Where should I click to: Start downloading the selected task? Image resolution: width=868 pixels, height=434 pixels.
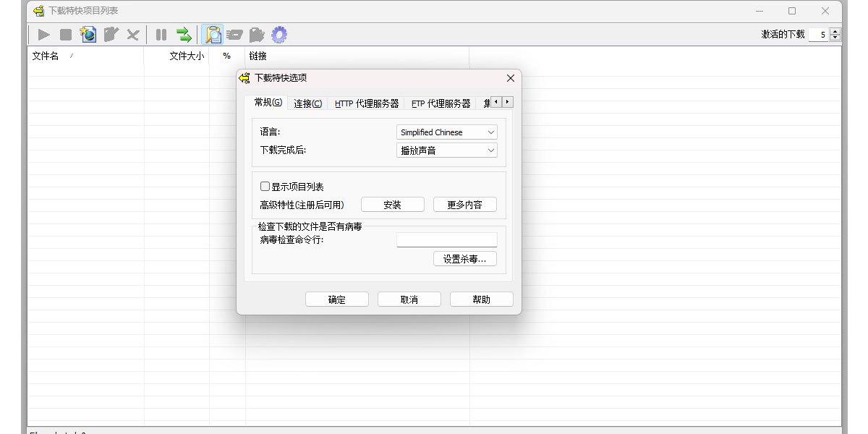43,34
